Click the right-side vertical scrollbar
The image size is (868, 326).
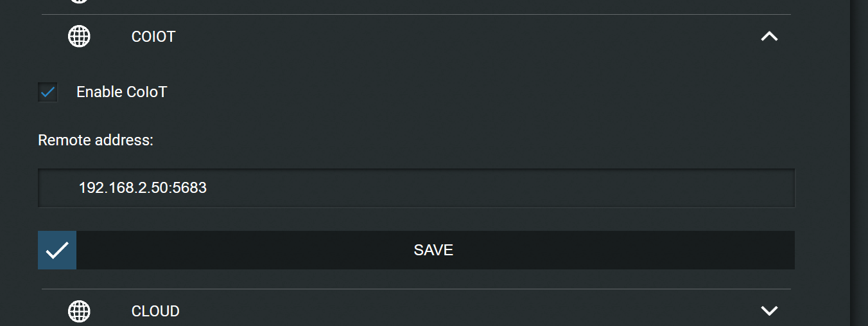point(859,163)
